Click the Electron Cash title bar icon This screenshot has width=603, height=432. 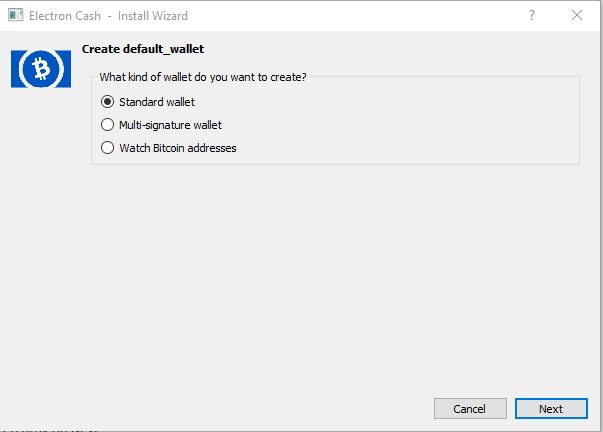tap(15, 15)
